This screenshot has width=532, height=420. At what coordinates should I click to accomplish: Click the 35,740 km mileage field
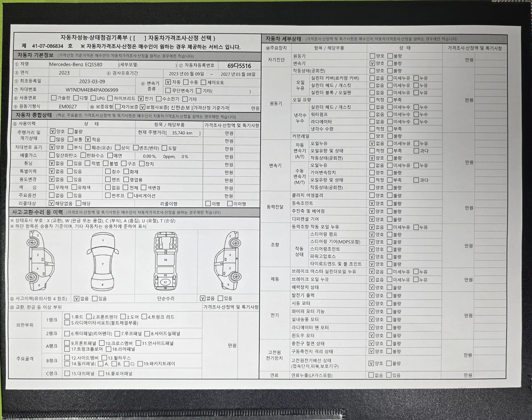182,133
